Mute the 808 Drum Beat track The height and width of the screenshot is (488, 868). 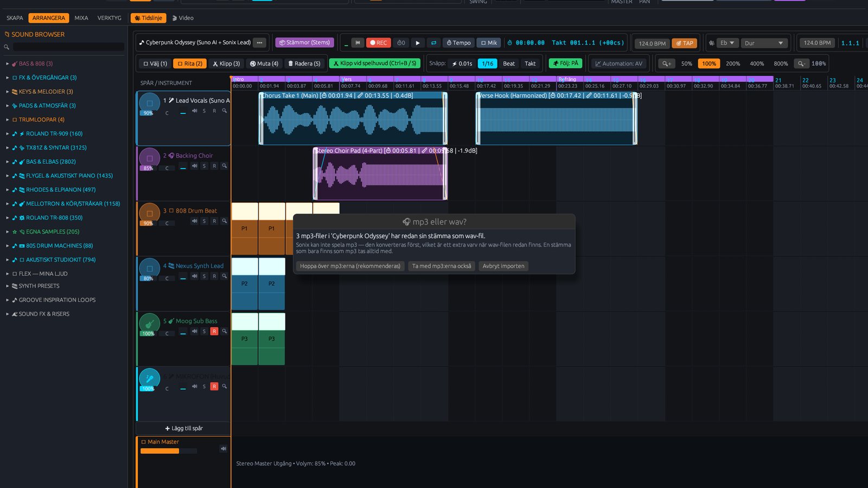(194, 221)
